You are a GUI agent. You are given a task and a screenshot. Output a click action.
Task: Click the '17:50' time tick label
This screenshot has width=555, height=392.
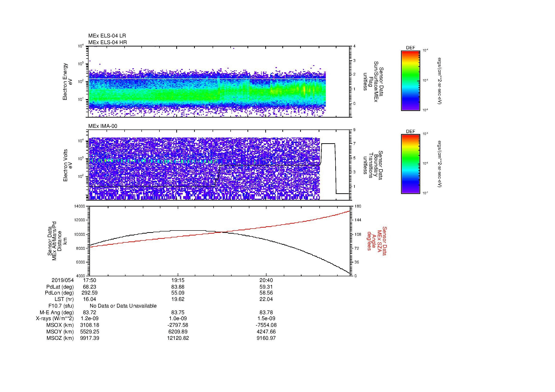90,280
